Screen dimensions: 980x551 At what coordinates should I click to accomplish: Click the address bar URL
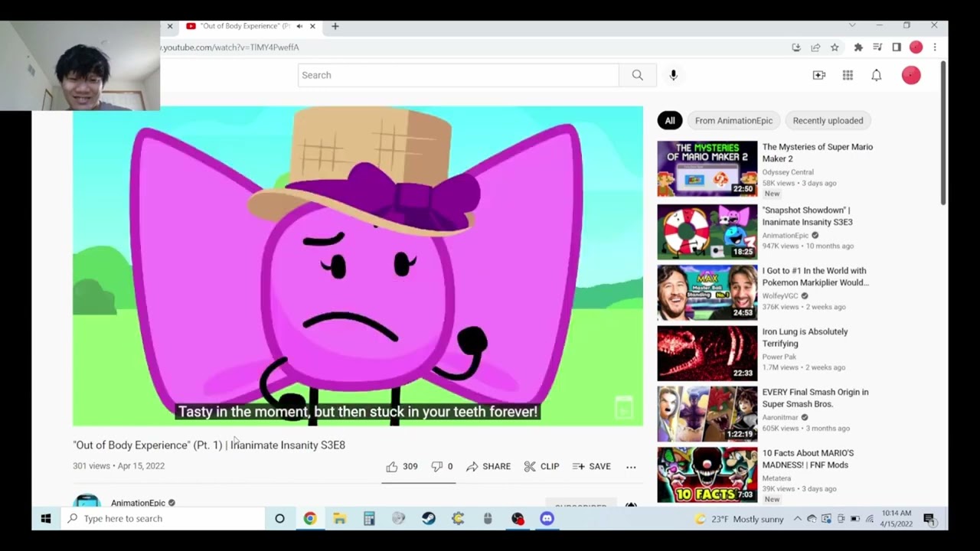(x=230, y=47)
